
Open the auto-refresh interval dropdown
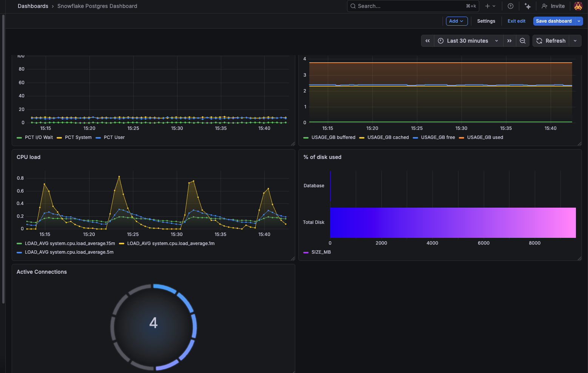575,41
